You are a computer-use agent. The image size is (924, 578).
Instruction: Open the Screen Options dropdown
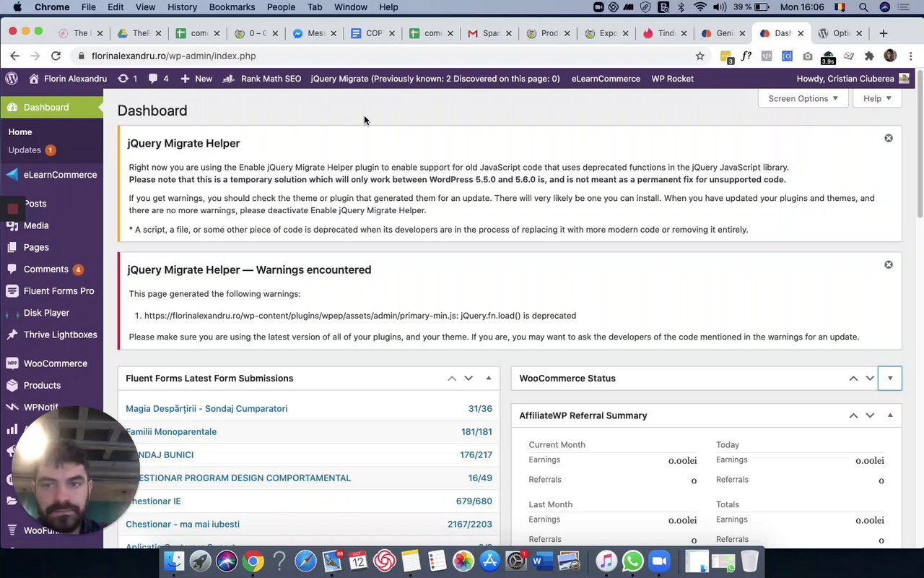[x=803, y=98]
